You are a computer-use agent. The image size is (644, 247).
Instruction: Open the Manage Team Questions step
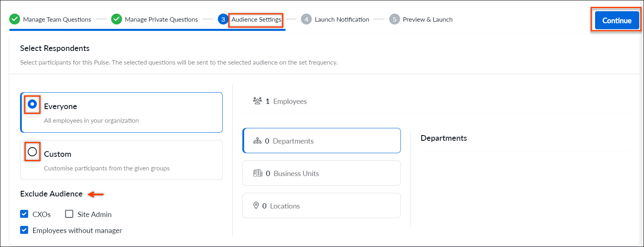[57, 19]
